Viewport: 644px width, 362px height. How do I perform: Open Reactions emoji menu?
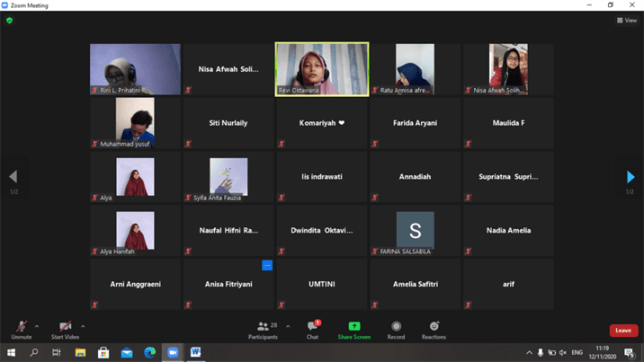click(x=434, y=329)
